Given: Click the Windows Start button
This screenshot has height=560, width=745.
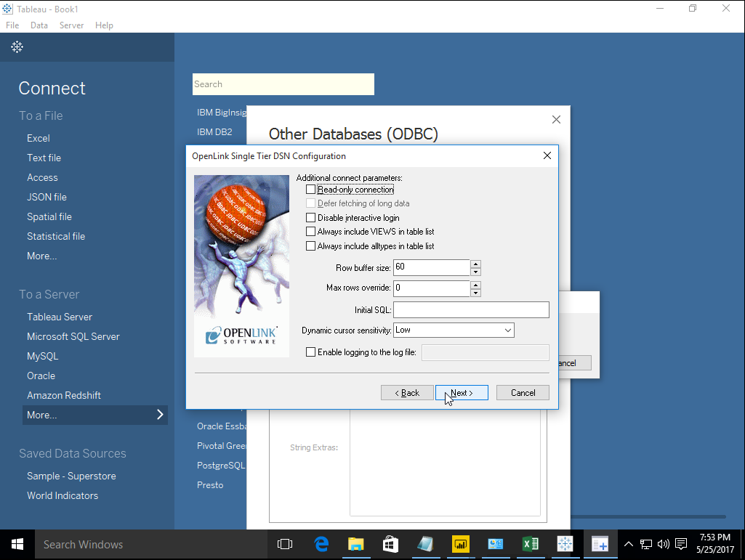Looking at the screenshot, I should tap(17, 544).
